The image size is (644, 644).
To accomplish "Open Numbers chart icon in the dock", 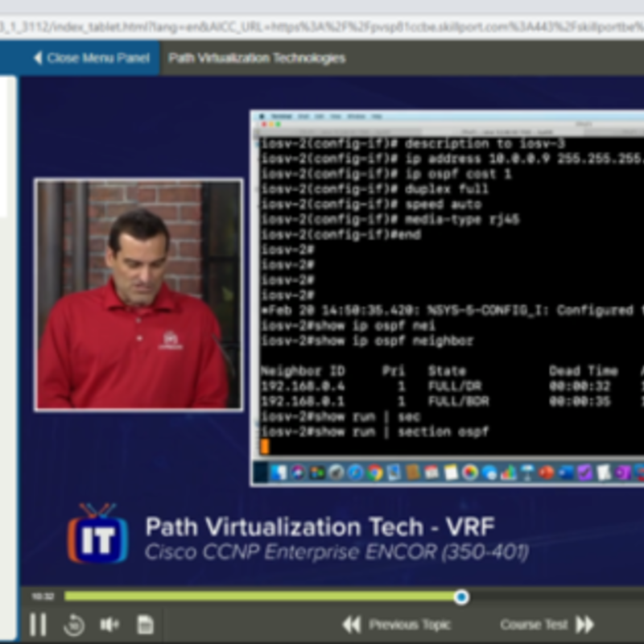I will pos(509,473).
